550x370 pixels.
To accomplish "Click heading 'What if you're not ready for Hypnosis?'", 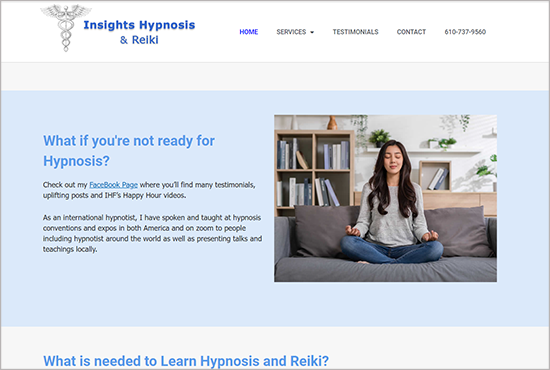I will point(129,151).
